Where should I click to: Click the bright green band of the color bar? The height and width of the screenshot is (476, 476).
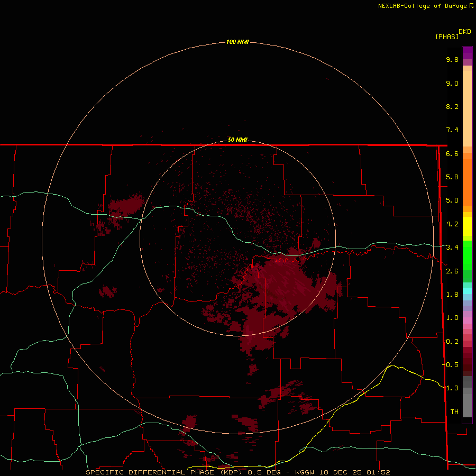[467, 255]
